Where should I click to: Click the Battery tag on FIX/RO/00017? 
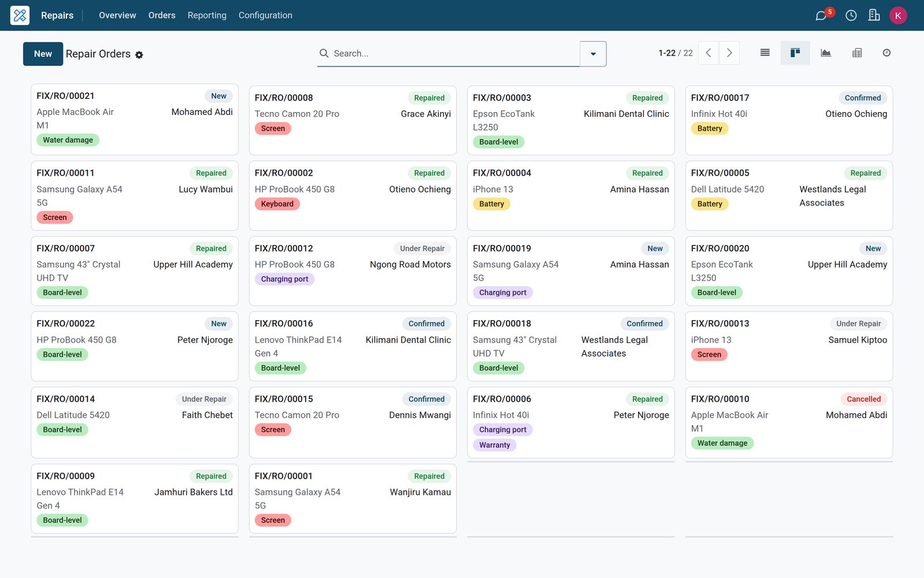pyautogui.click(x=710, y=128)
